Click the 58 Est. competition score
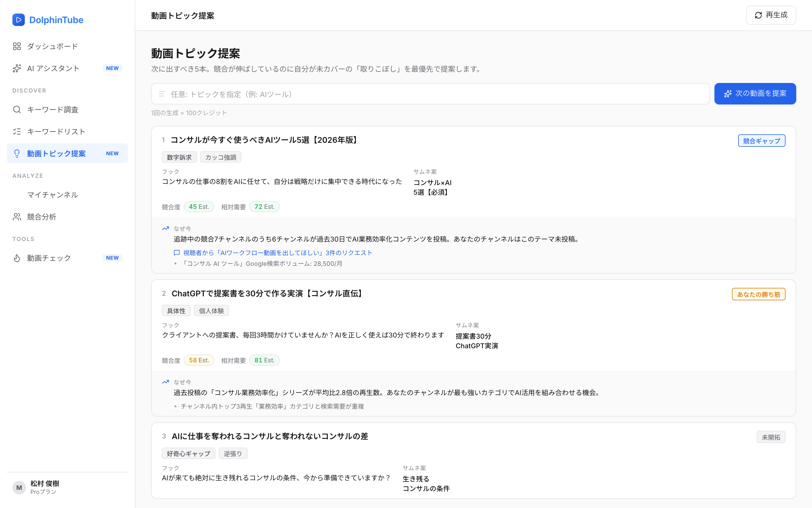Viewport: 812px width, 508px height. tap(199, 360)
